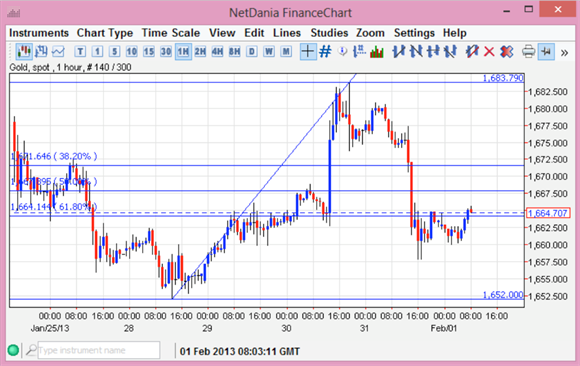
Task: Click the delete all lines double-X icon
Action: point(506,52)
